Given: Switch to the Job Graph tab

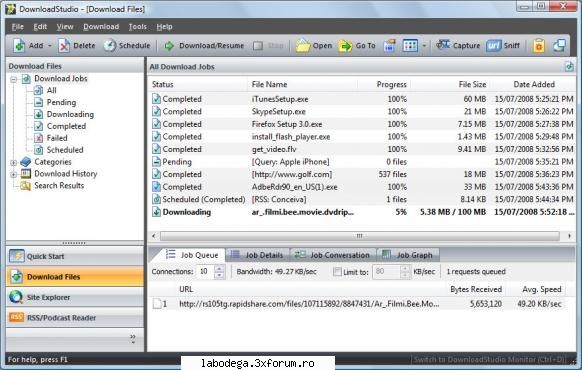Looking at the screenshot, I should [x=408, y=255].
